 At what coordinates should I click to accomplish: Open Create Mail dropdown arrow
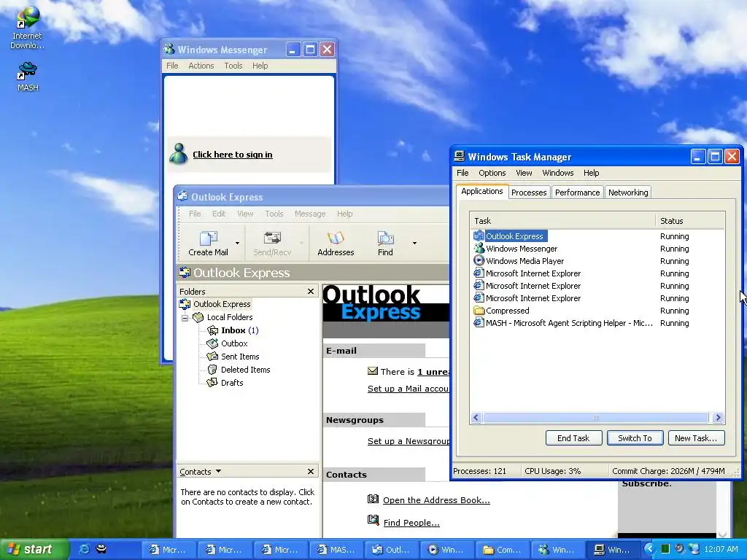click(x=237, y=244)
